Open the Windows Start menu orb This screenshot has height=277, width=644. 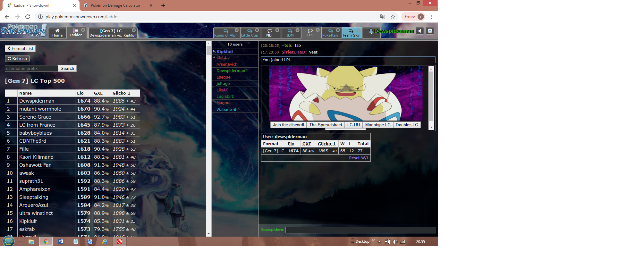click(x=9, y=241)
